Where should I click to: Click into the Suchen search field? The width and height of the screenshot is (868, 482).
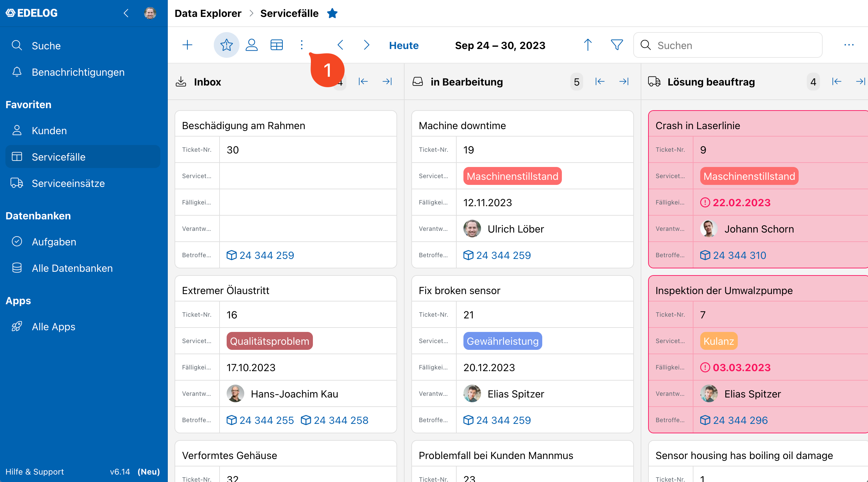tap(728, 45)
